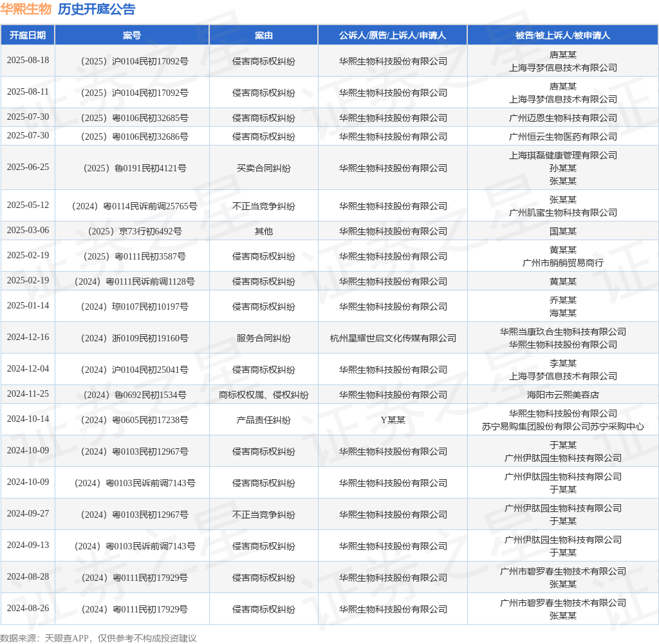
Task: Select the date 2025-05-12
Action: pyautogui.click(x=28, y=205)
